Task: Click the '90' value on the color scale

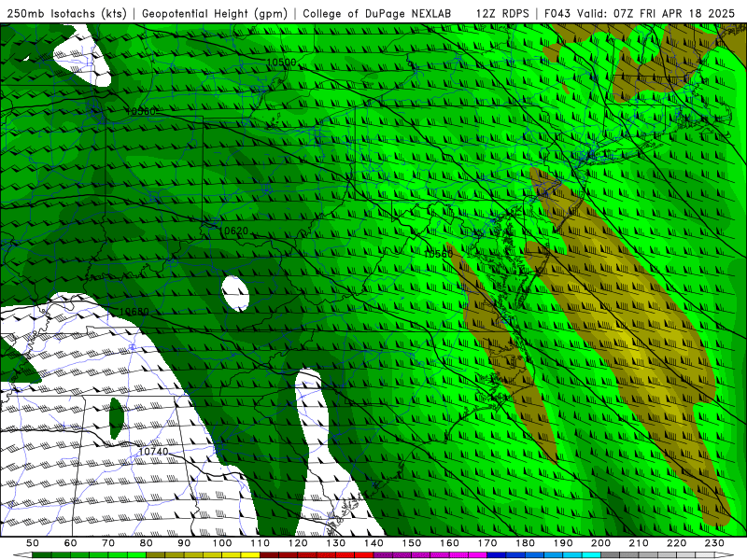Action: click(184, 543)
